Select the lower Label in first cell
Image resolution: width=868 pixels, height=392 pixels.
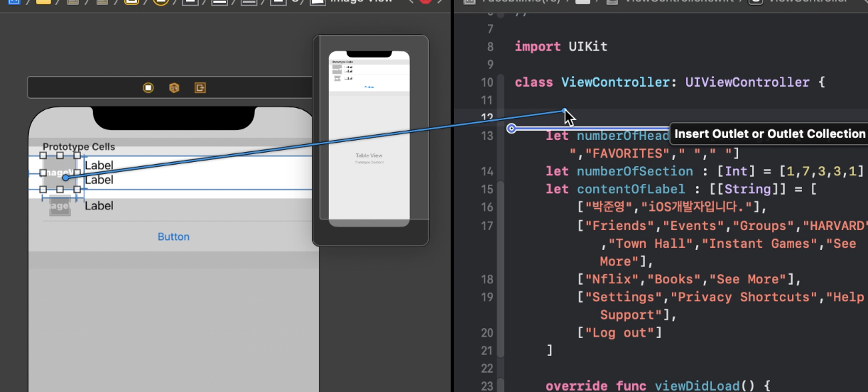[99, 180]
